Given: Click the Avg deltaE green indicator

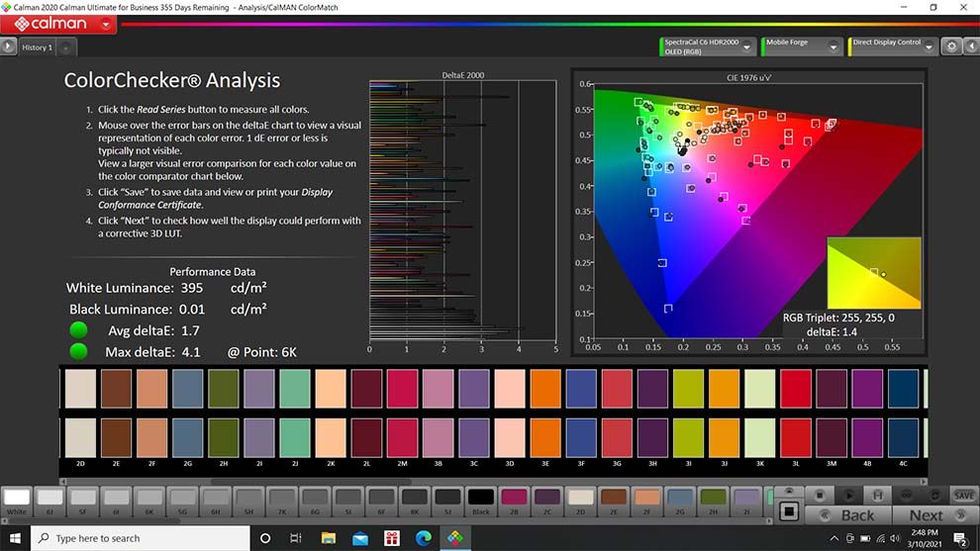Looking at the screenshot, I should point(79,329).
